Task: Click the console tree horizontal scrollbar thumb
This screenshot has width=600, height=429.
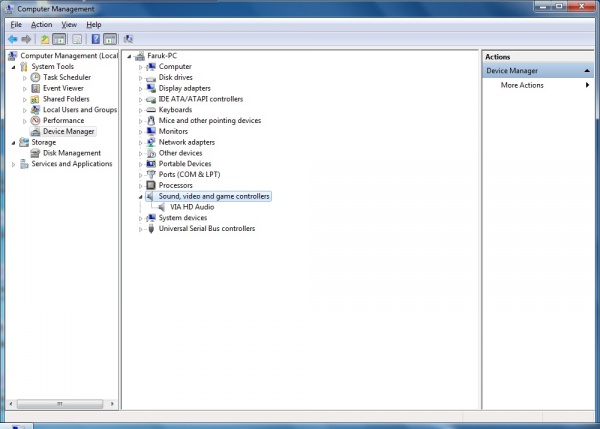Action: (60, 404)
